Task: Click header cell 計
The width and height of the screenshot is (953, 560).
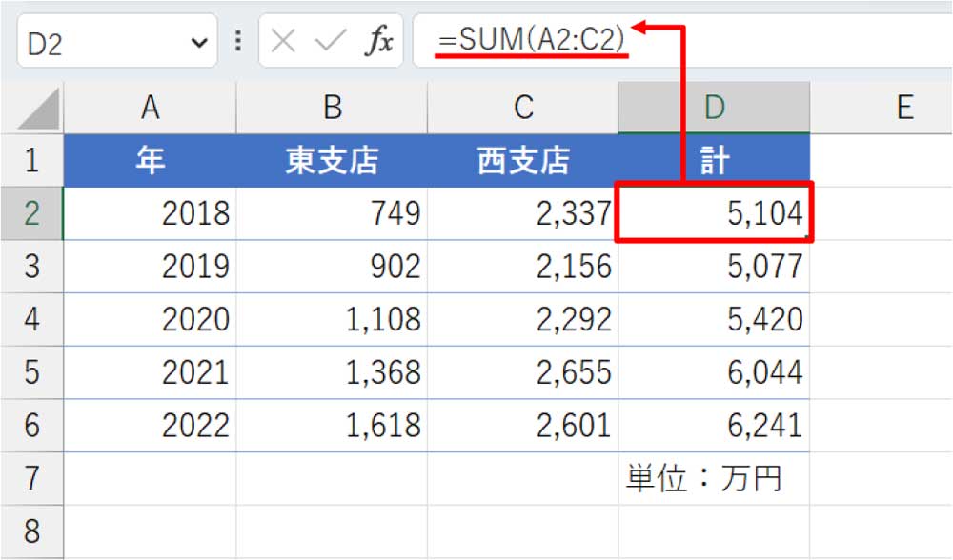Action: pyautogui.click(x=714, y=160)
